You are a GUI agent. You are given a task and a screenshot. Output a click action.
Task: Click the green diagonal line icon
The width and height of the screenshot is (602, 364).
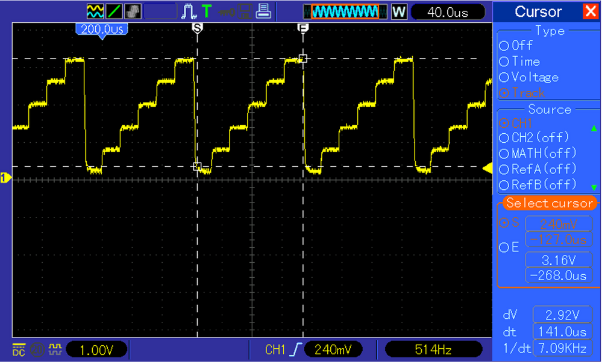114,11
